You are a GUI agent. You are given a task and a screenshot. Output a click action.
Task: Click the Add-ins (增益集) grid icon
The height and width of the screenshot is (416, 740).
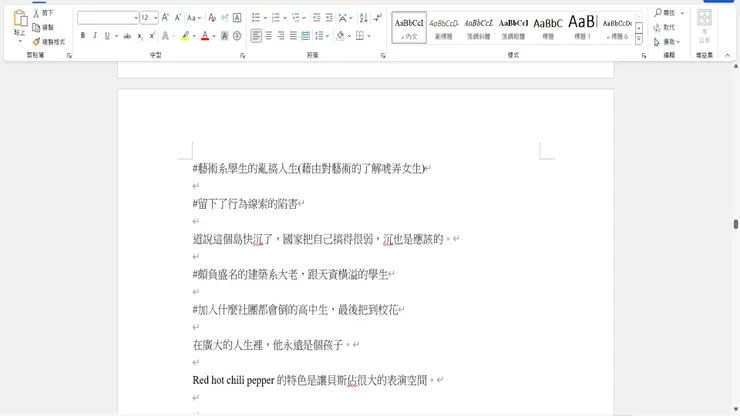[x=704, y=19]
